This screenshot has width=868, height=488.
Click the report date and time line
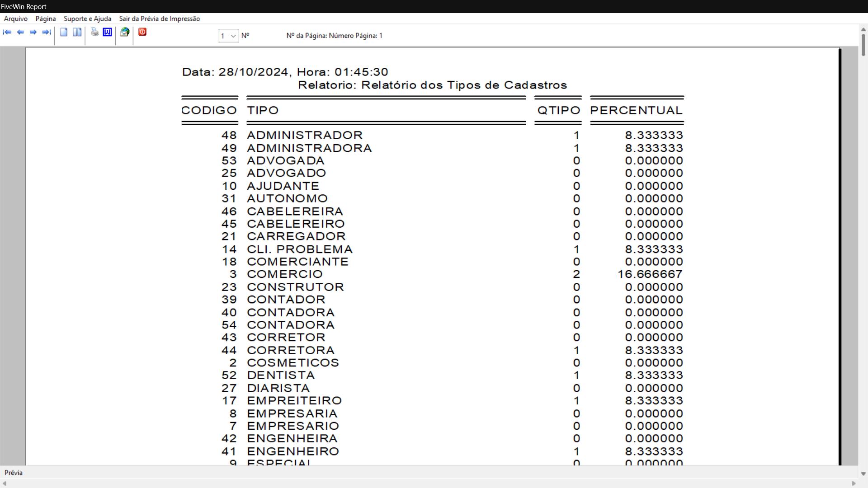pyautogui.click(x=285, y=72)
